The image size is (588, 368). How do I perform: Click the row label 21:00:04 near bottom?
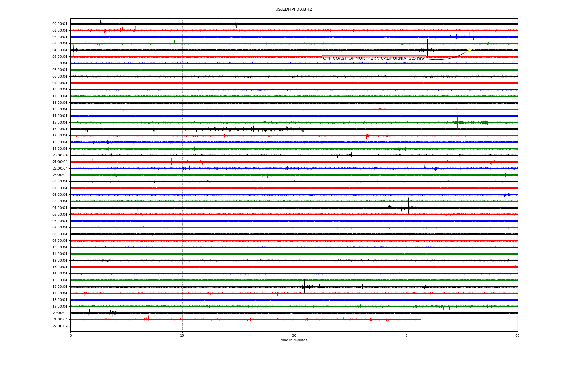pyautogui.click(x=60, y=319)
